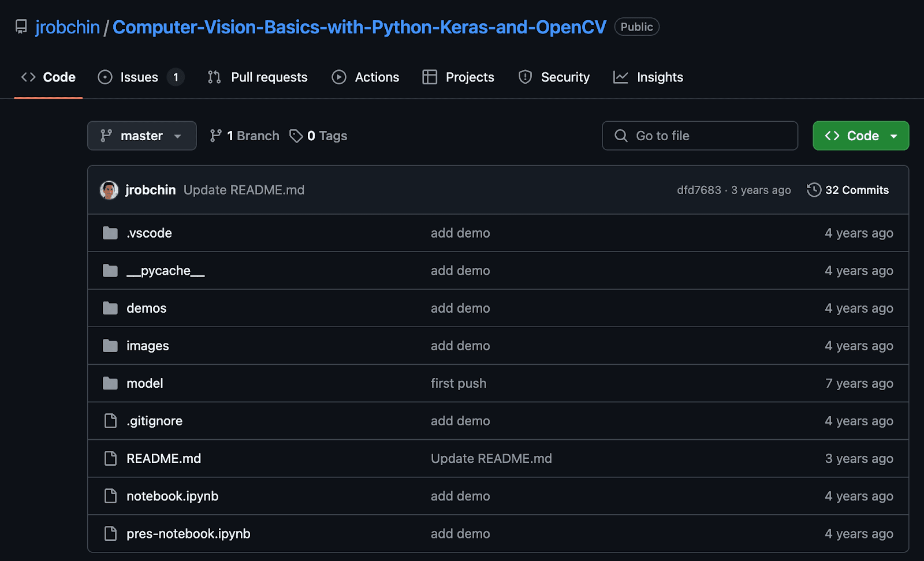Click the file icon for pres-notebook.ipynb

point(110,533)
